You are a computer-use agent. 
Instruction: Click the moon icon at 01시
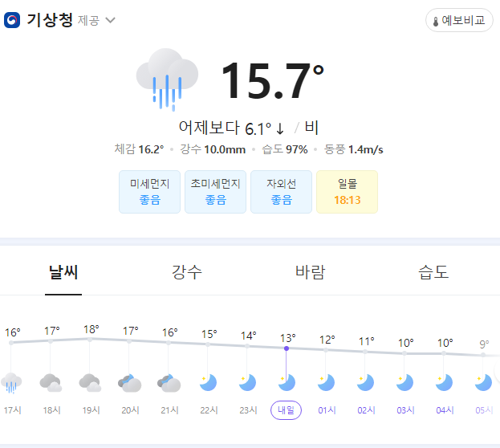click(326, 383)
